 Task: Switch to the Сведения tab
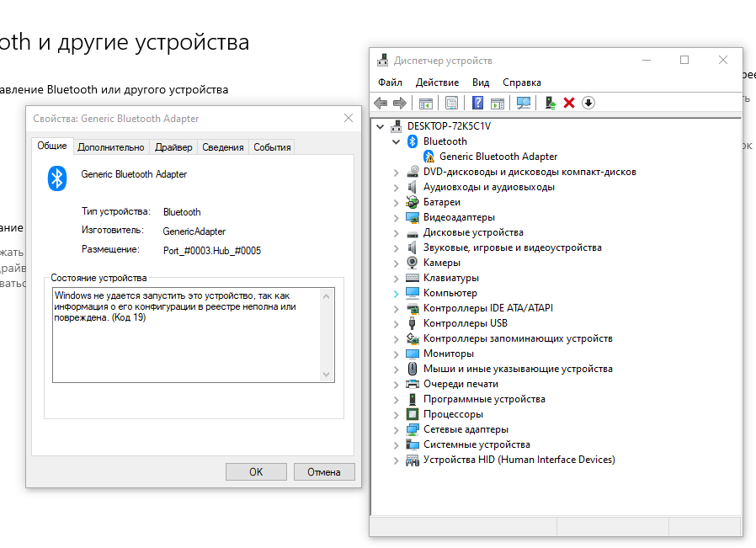click(x=223, y=147)
